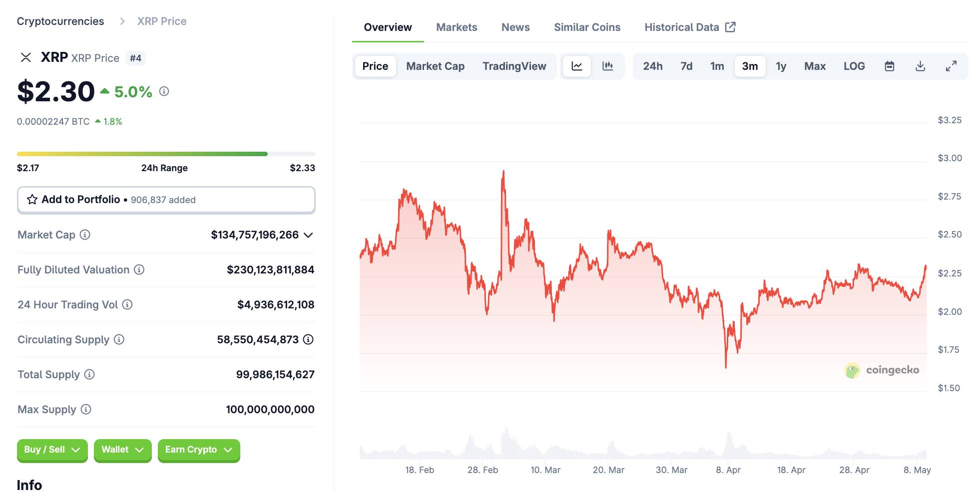Switch chart to Market Cap view
Viewport: 980px width, 492px height.
435,66
